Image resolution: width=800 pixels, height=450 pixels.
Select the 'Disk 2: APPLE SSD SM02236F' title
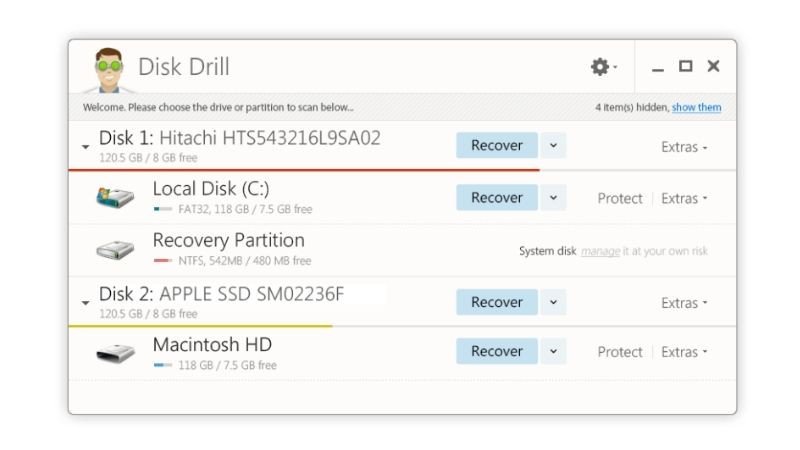click(221, 294)
